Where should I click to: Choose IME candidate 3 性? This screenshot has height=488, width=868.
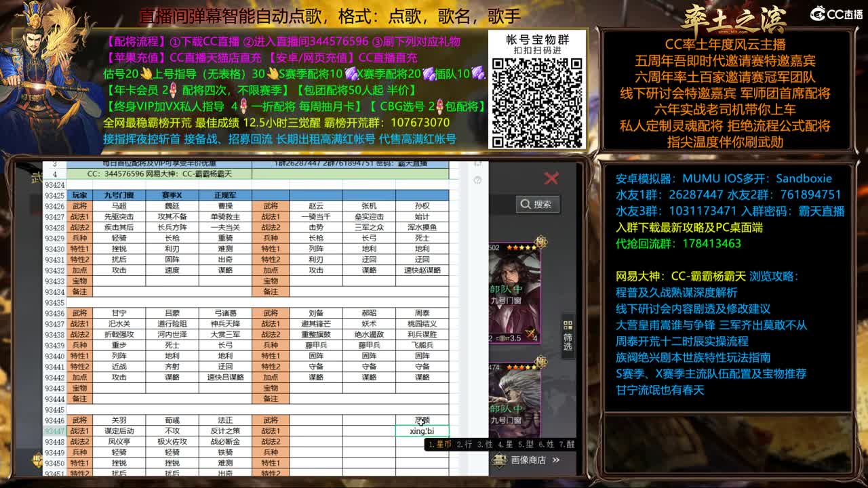pyautogui.click(x=485, y=445)
